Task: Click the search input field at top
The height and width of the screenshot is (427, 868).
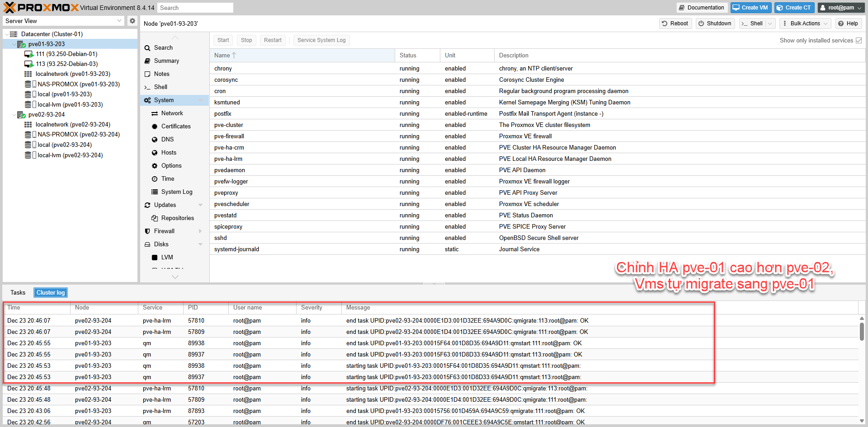Action: pyautogui.click(x=195, y=8)
